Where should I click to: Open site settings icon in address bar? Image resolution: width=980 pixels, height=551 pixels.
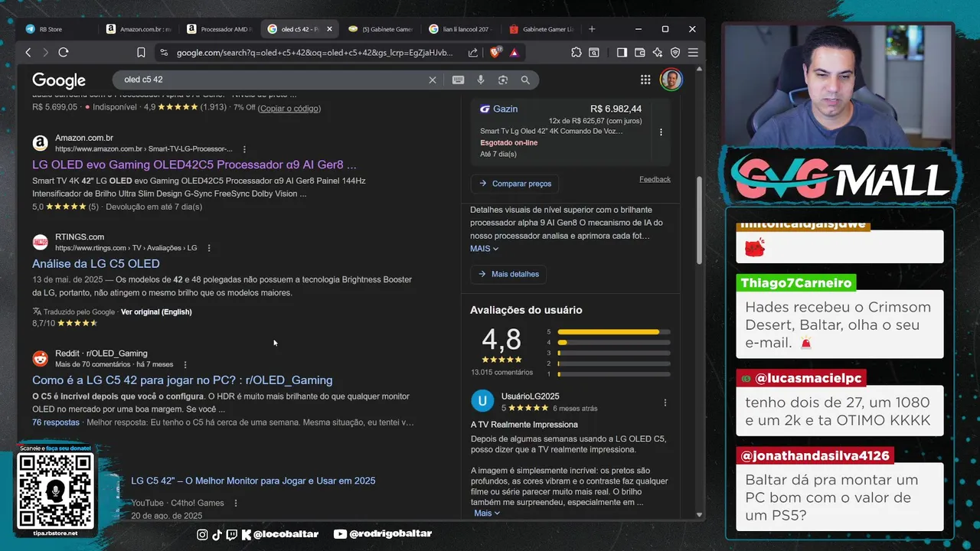[x=162, y=53]
